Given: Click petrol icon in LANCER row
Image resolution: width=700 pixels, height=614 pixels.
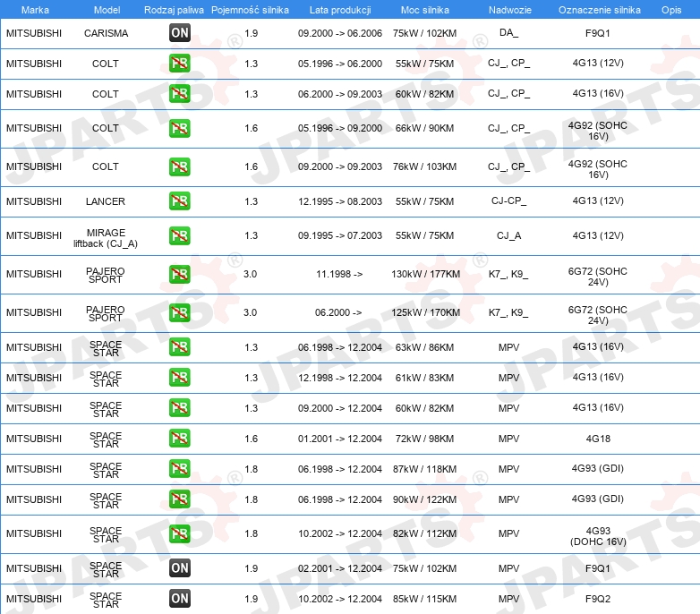Looking at the screenshot, I should coord(180,201).
